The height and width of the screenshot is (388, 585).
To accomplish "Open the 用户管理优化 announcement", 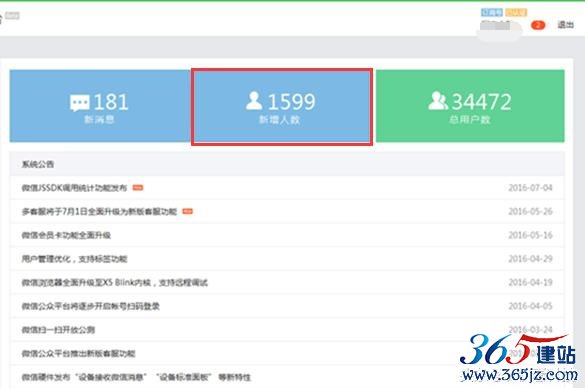I will tap(74, 259).
